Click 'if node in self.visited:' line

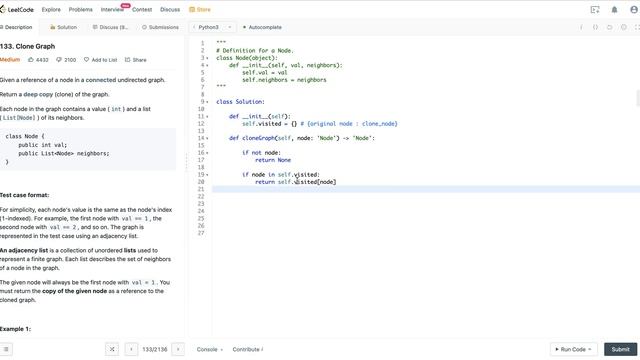[280, 175]
